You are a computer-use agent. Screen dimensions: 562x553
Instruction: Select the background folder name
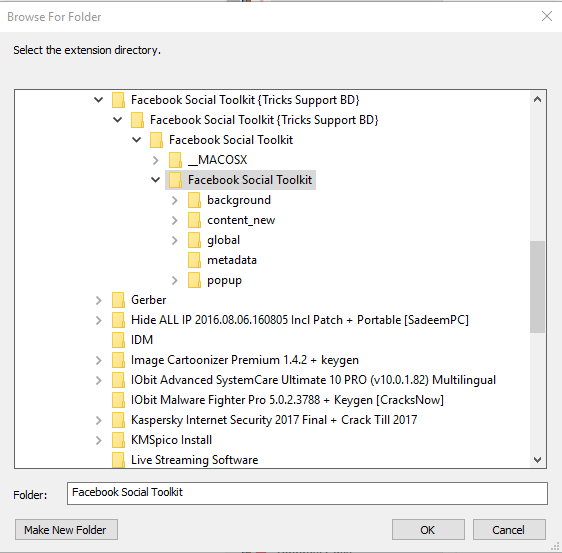[239, 200]
